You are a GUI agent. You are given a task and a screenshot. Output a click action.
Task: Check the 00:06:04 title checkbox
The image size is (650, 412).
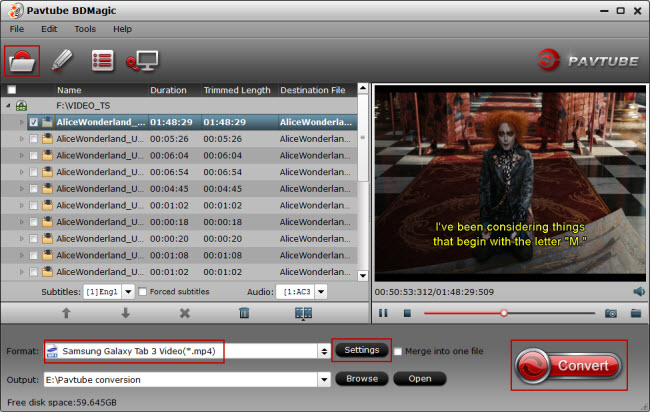(x=34, y=155)
